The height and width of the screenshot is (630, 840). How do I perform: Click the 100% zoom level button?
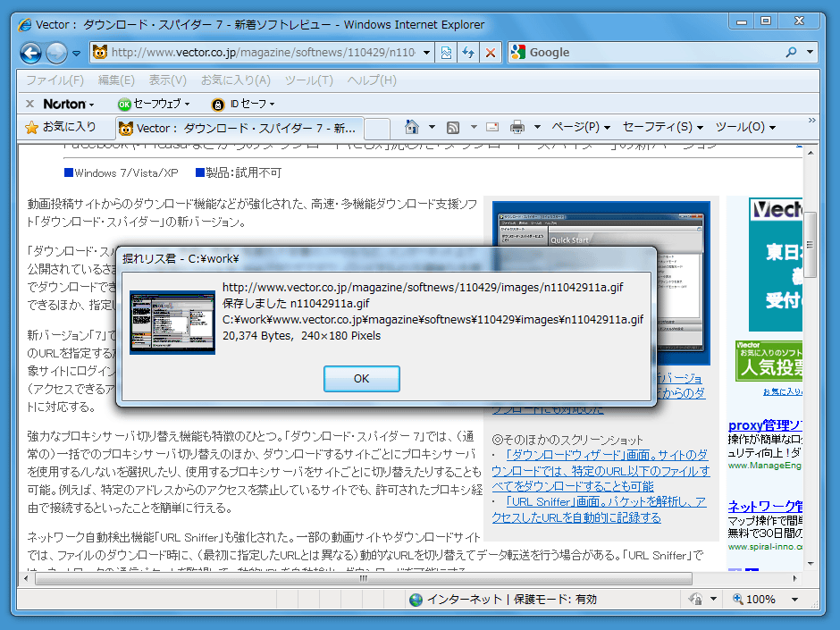click(754, 599)
